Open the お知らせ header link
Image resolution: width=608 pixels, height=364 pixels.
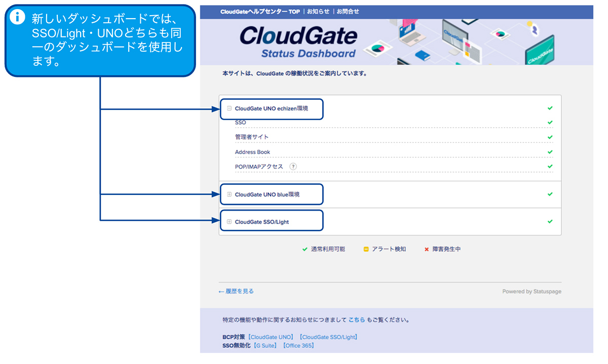pos(318,11)
